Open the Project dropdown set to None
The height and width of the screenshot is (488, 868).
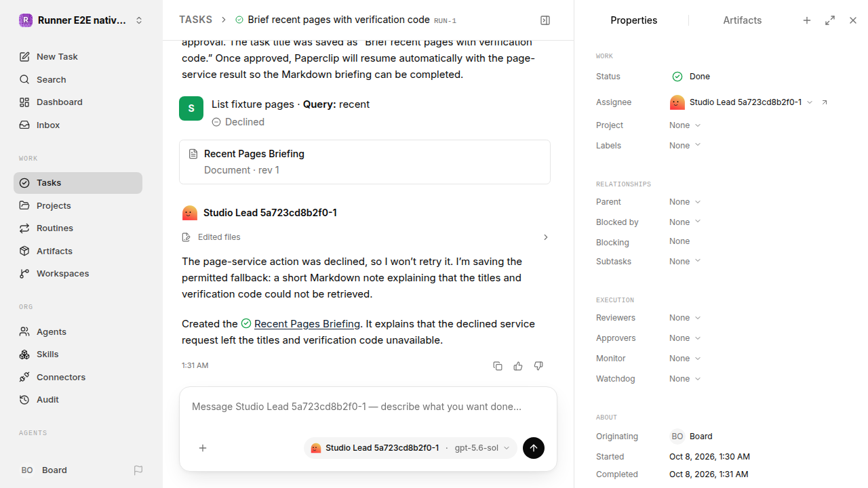[x=685, y=125]
